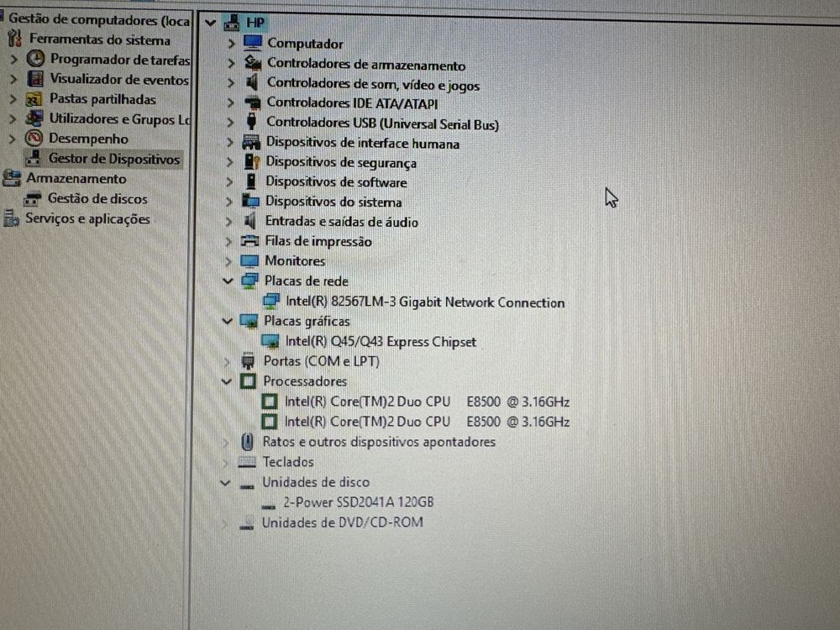840x630 pixels.
Task: Select Intel(R) 82567LM-3 Gigabit Network Connection
Action: tap(425, 302)
